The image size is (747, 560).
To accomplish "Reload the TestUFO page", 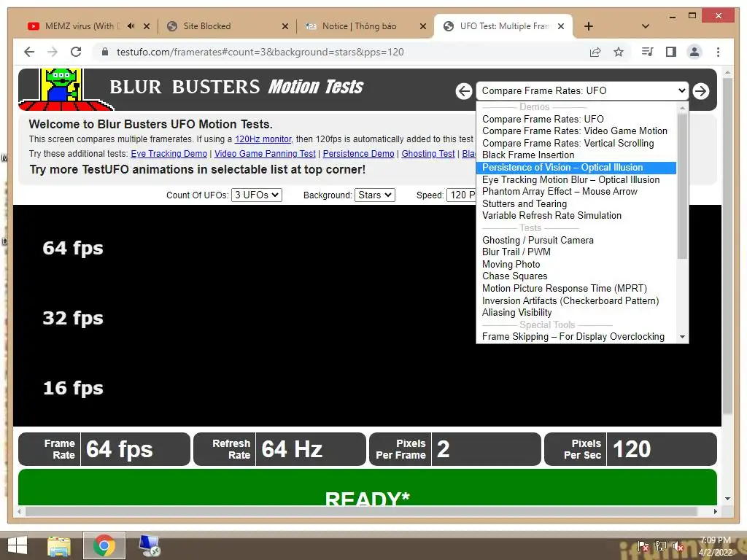I will point(76,52).
